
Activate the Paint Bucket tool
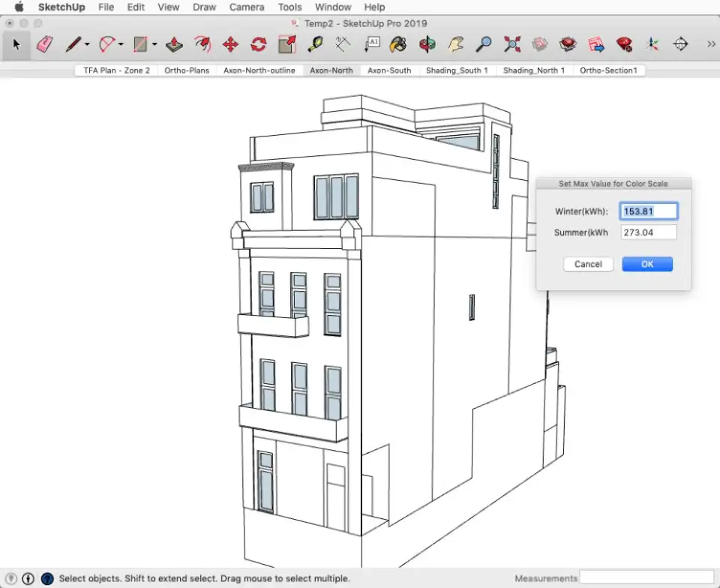coord(399,44)
